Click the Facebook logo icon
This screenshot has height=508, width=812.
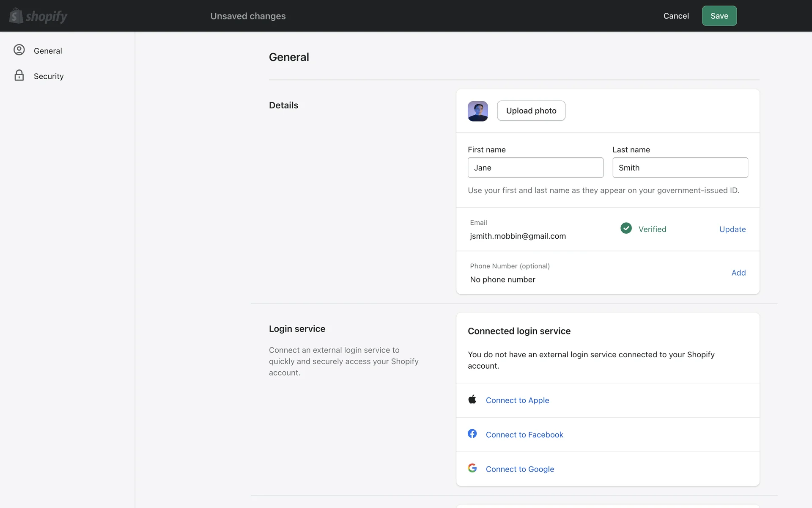click(472, 434)
